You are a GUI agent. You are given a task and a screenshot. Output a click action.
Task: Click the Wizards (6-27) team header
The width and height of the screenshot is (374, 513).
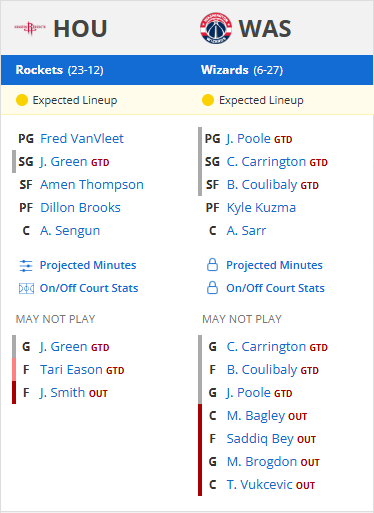pos(242,70)
